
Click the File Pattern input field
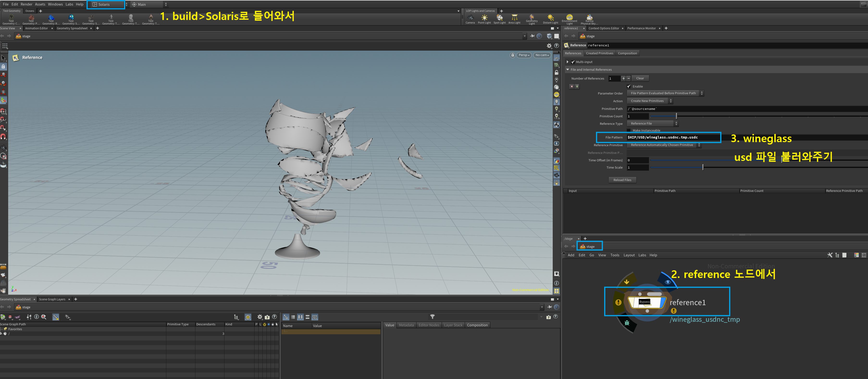672,137
